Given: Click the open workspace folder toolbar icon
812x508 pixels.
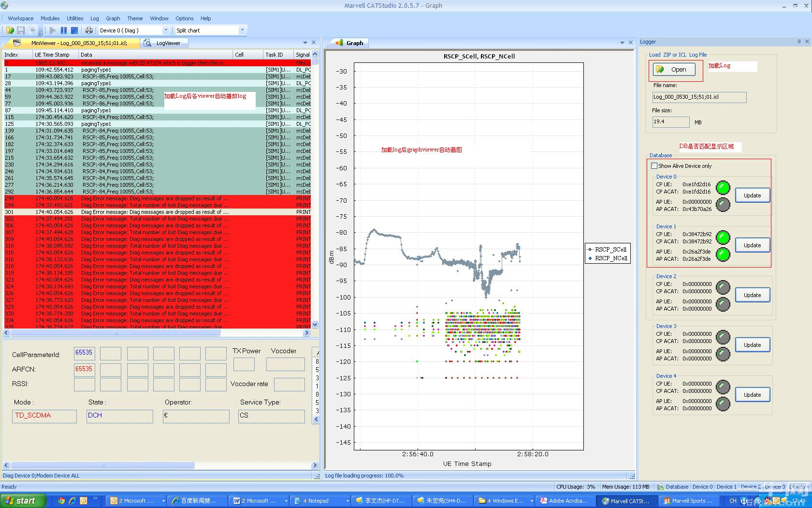Looking at the screenshot, I should click(10, 30).
